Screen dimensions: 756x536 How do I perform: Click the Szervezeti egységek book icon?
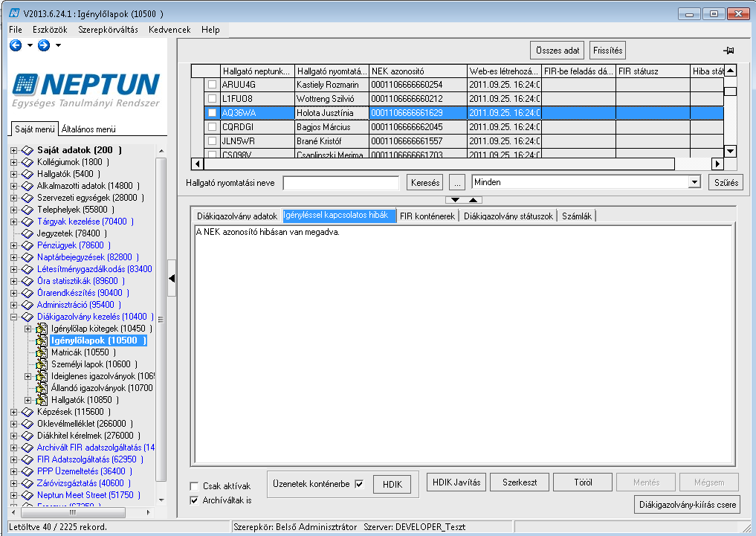[28, 198]
